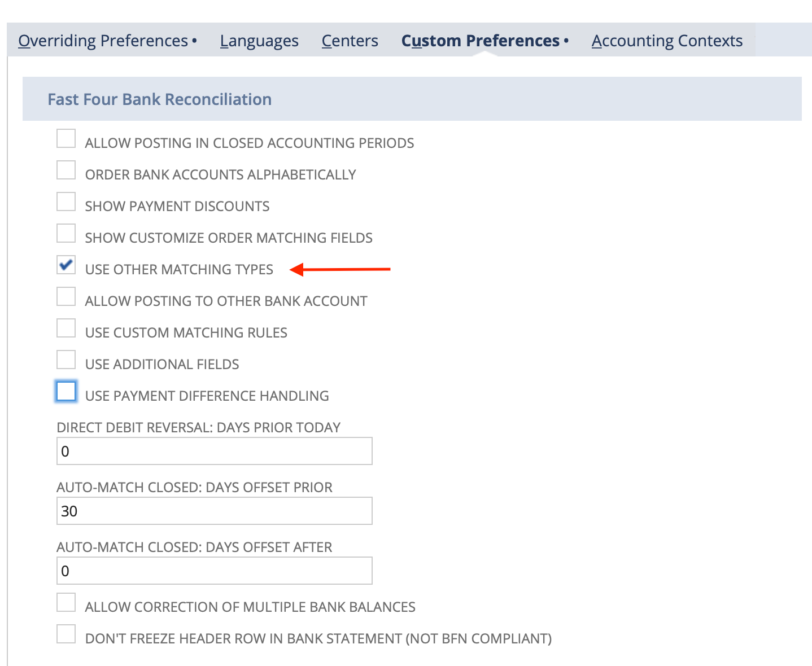This screenshot has width=812, height=666.
Task: Click the Fast Four Bank Reconciliation header
Action: click(x=159, y=99)
